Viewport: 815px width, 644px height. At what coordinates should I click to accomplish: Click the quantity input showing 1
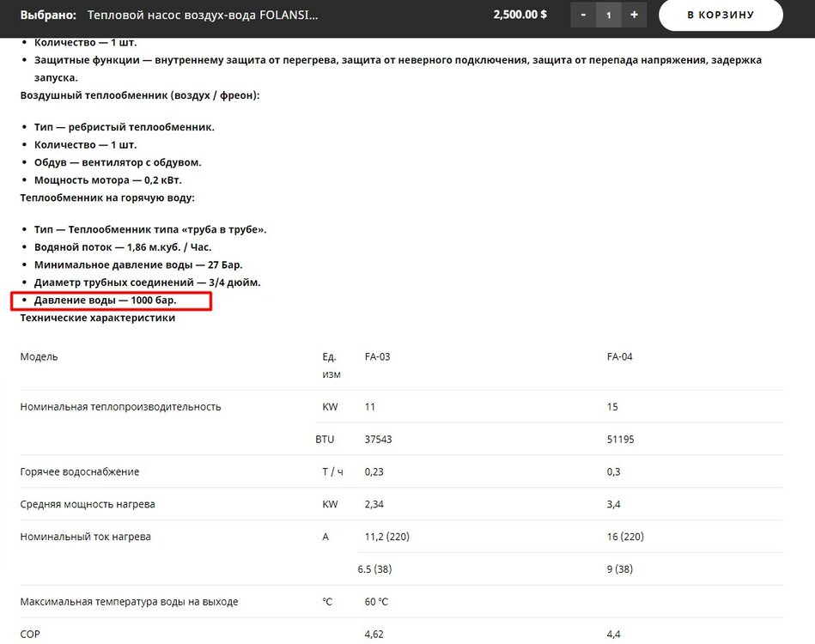click(x=608, y=15)
